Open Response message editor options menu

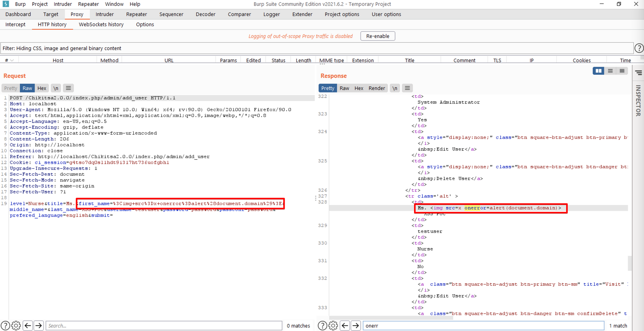407,88
